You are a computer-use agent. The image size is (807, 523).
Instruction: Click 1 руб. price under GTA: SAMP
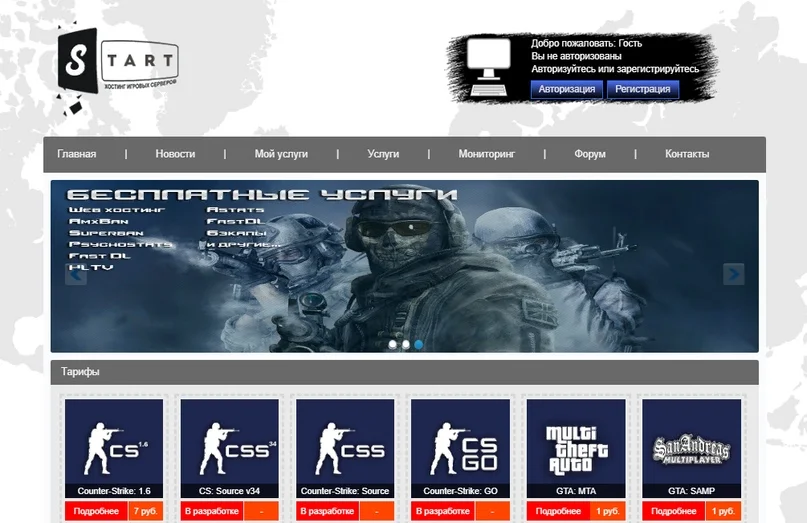point(723,511)
